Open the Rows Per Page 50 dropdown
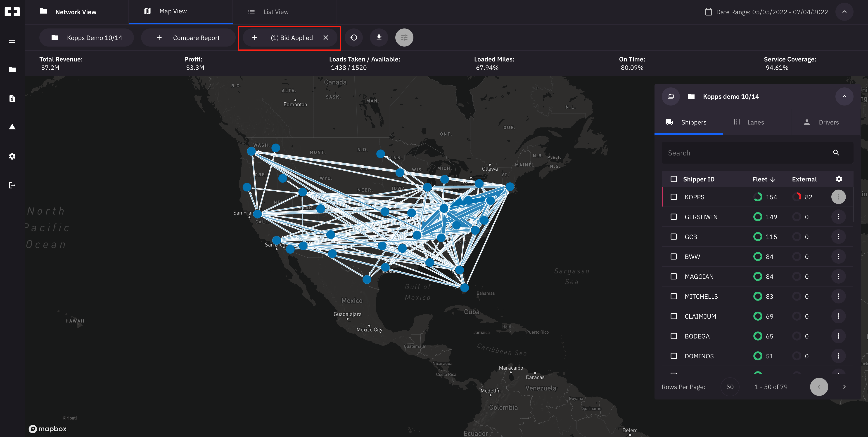The height and width of the screenshot is (437, 868). pos(730,387)
